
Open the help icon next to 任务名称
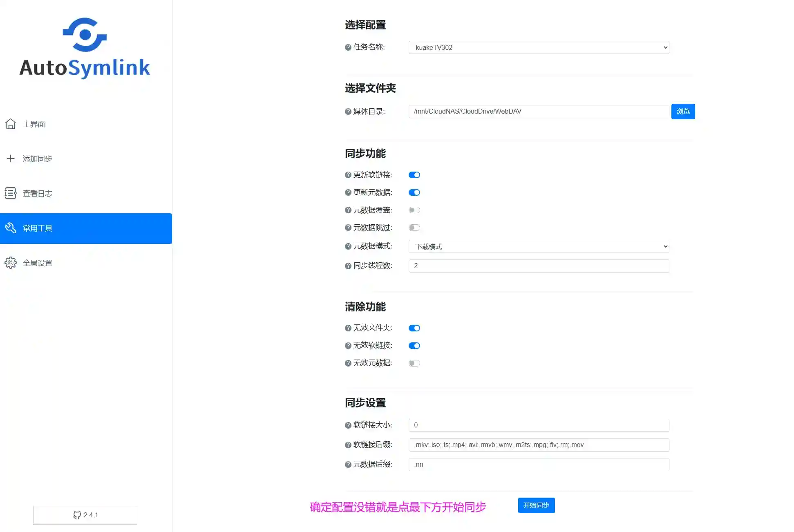(347, 47)
